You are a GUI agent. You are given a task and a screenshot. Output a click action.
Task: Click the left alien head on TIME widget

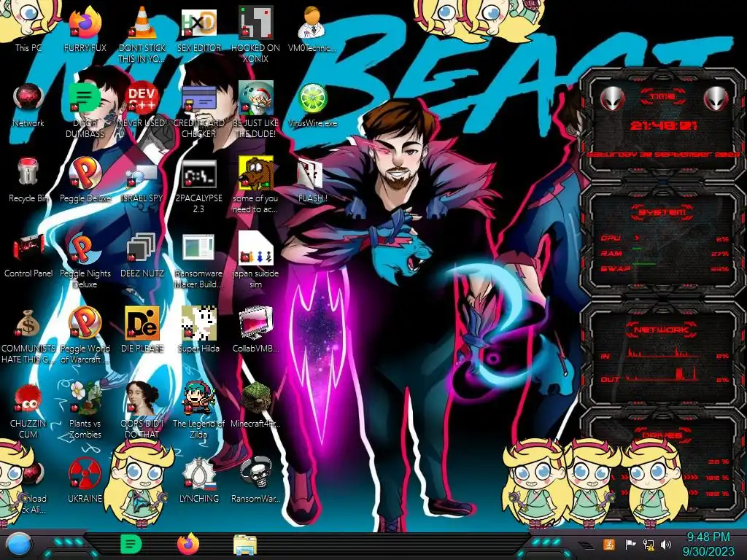pyautogui.click(x=612, y=98)
